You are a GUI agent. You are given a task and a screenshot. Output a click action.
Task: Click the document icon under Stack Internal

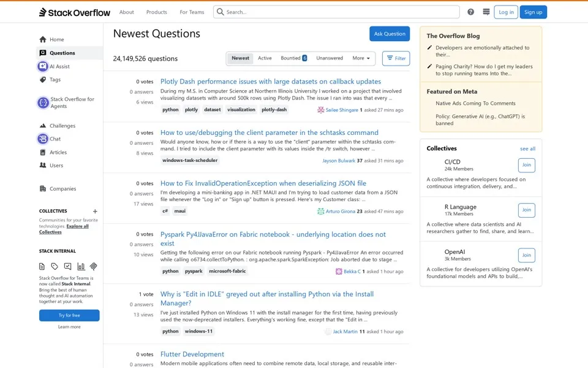[42, 267]
